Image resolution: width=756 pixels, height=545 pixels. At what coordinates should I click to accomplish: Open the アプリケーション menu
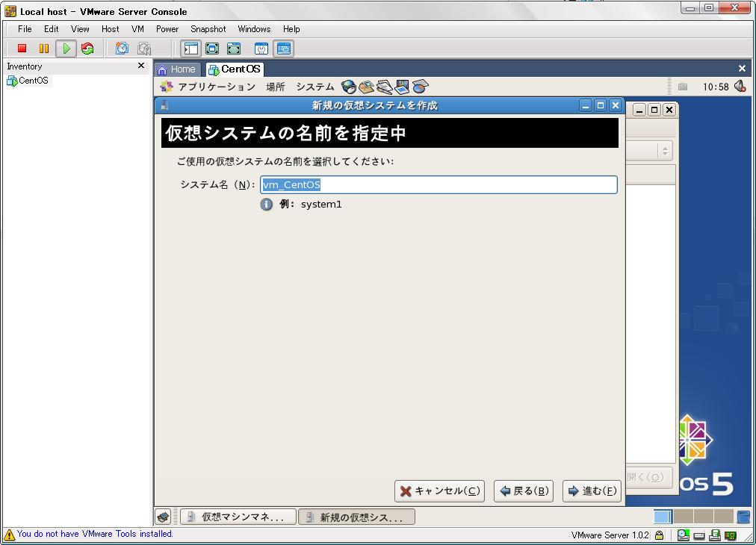[217, 87]
